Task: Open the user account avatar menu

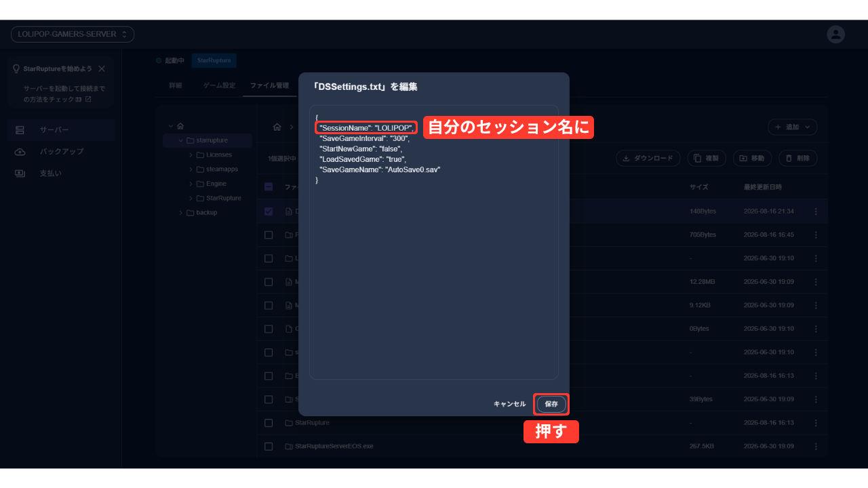Action: tap(836, 35)
